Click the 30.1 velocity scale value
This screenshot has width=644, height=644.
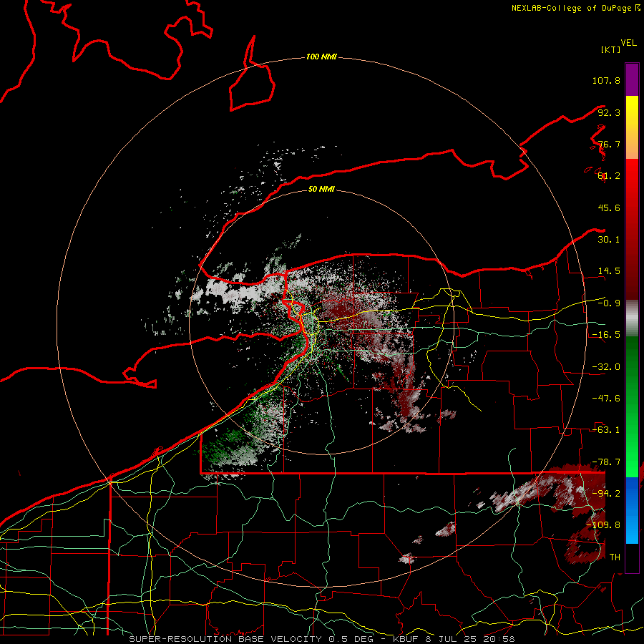(609, 240)
